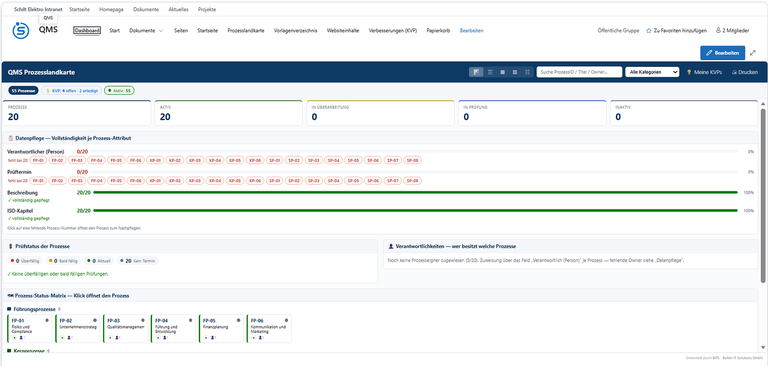The width and height of the screenshot is (768, 366).
Task: Click the ISO-Kapitel green progress bar
Action: tap(415, 211)
